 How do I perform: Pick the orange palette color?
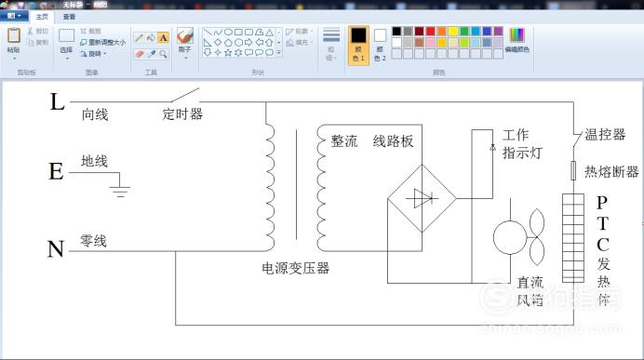[x=441, y=32]
